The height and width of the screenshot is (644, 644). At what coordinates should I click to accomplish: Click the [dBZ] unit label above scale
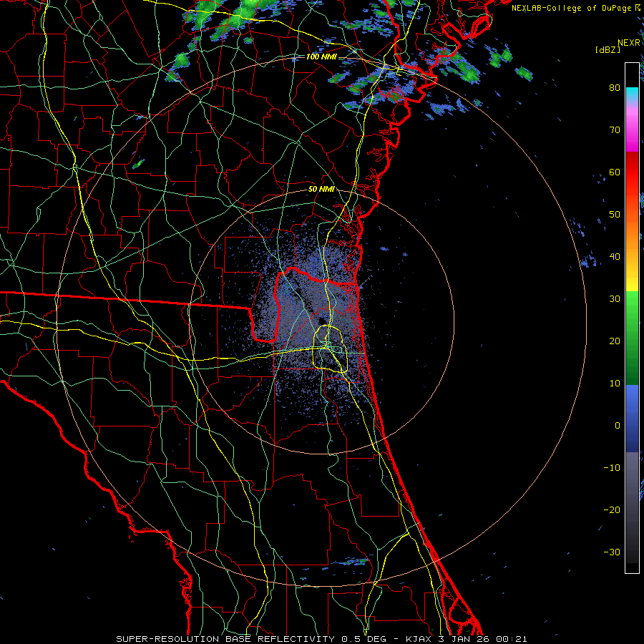point(608,49)
